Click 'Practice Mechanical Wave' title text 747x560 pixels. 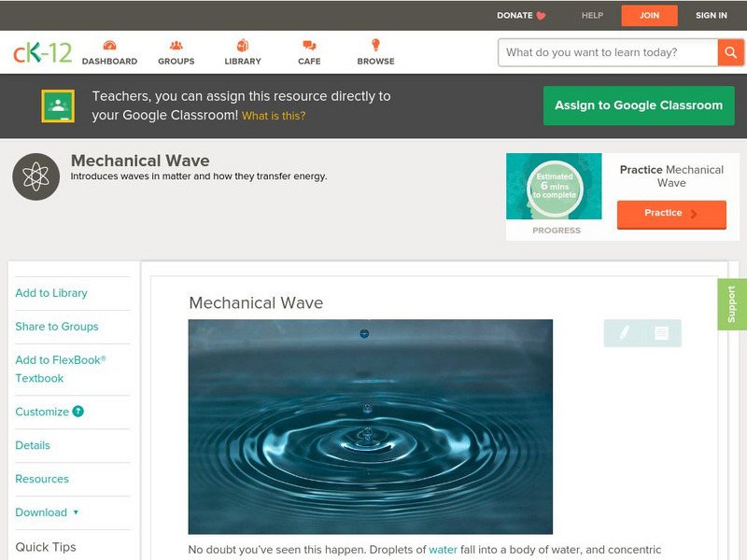(x=671, y=176)
